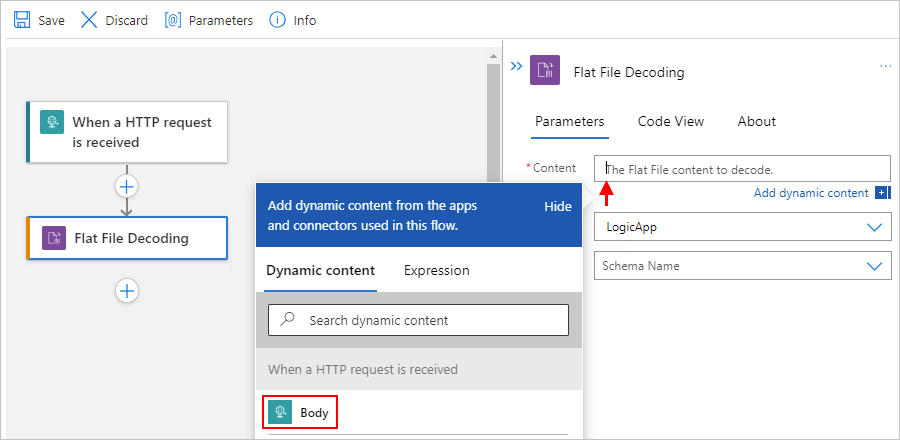Screen dimensions: 900x440
Task: Add a step below Flat File Decoding
Action: pos(127,291)
